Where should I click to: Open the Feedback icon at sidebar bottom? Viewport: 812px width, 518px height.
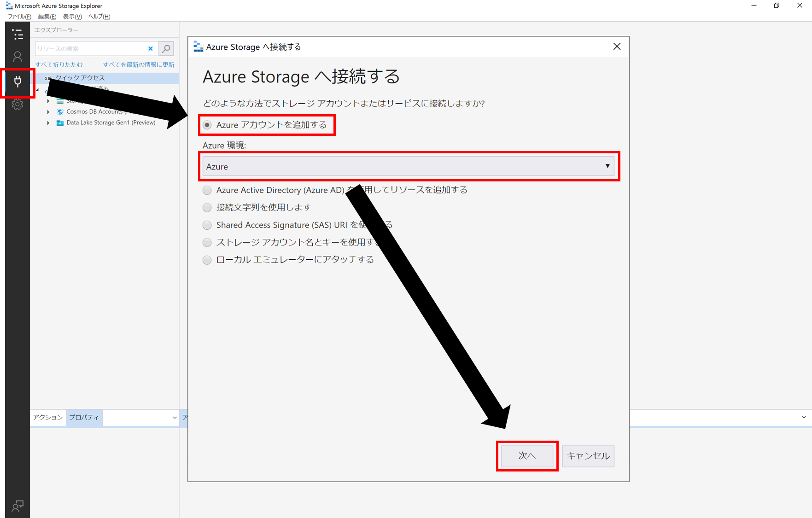pyautogui.click(x=18, y=506)
